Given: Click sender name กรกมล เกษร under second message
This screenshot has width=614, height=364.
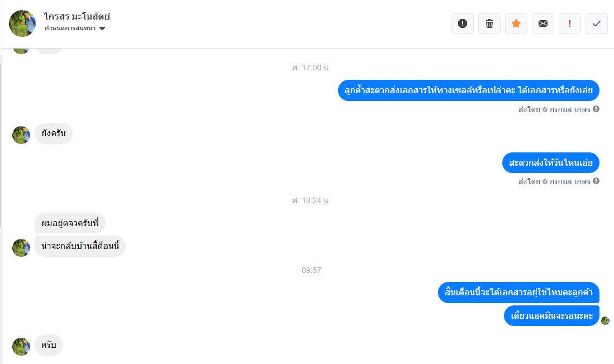Looking at the screenshot, I should click(x=570, y=181).
